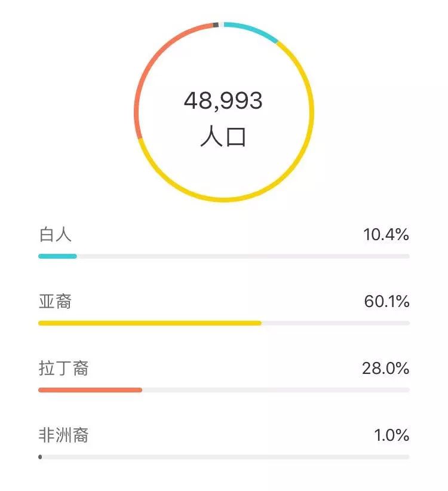Tap the 白人 label
This screenshot has height=491, width=448.
(x=55, y=235)
